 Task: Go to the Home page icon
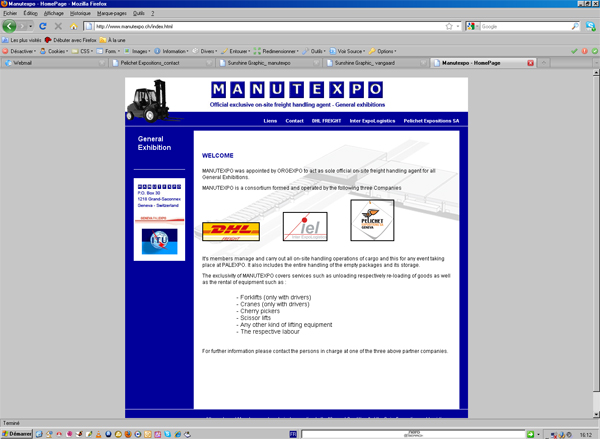tap(73, 26)
